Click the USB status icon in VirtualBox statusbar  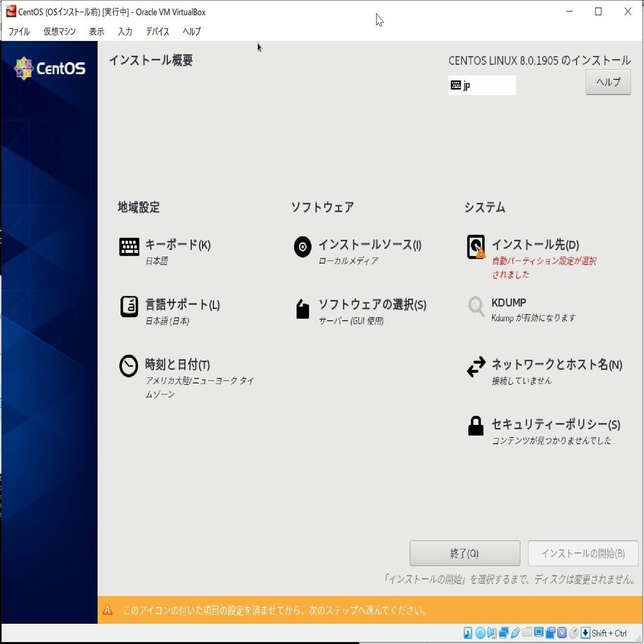click(515, 633)
